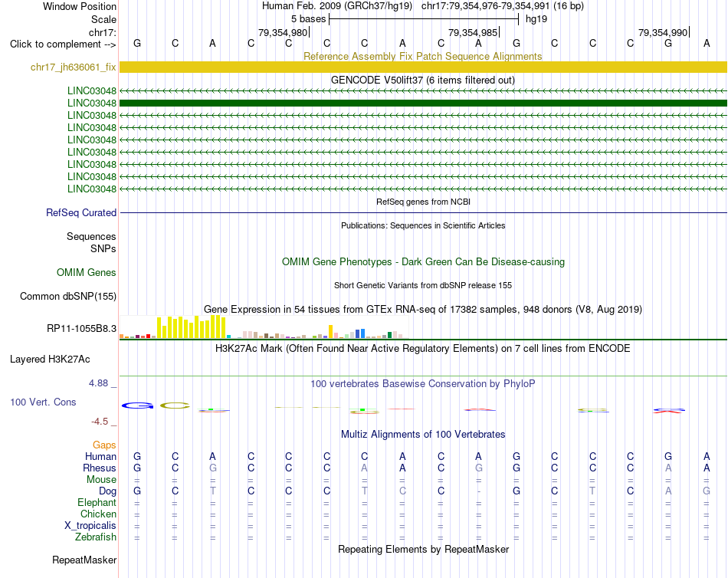Click the hg19 label beside scale bar
Screen dimensions: 728x578
click(x=536, y=19)
